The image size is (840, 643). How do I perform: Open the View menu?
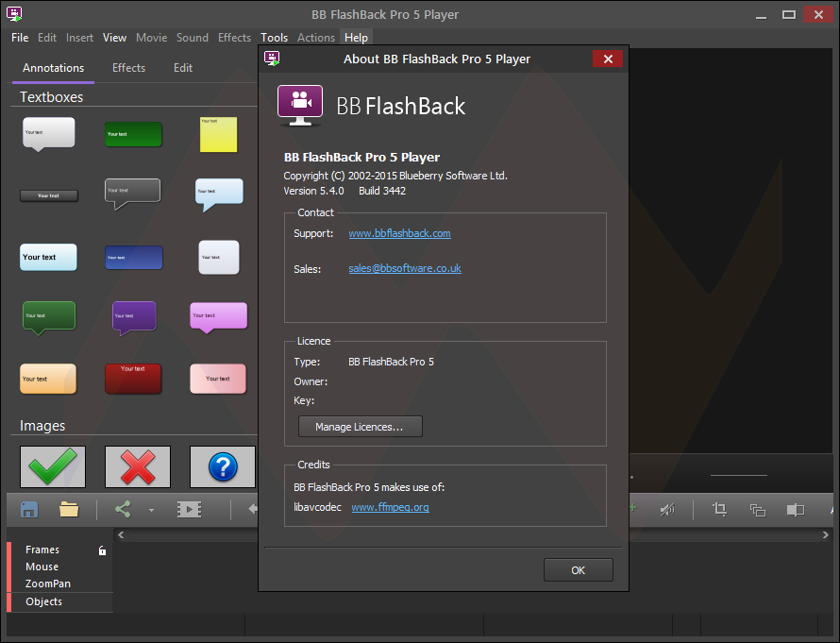point(114,38)
